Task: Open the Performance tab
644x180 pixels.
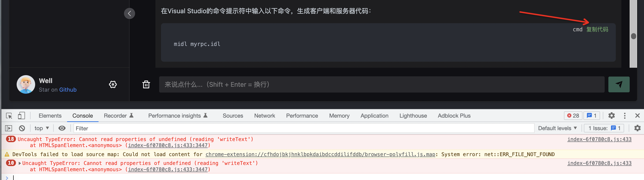Action: tap(302, 116)
